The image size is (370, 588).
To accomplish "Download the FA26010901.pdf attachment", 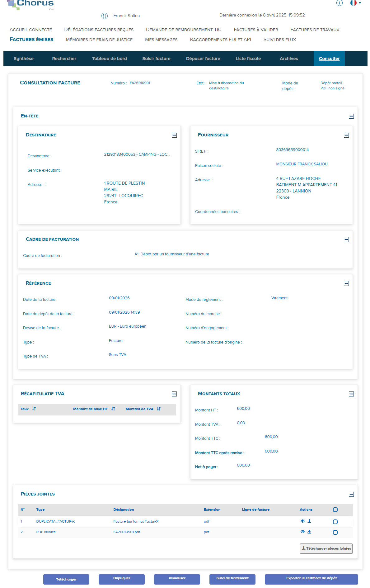I will (x=309, y=532).
